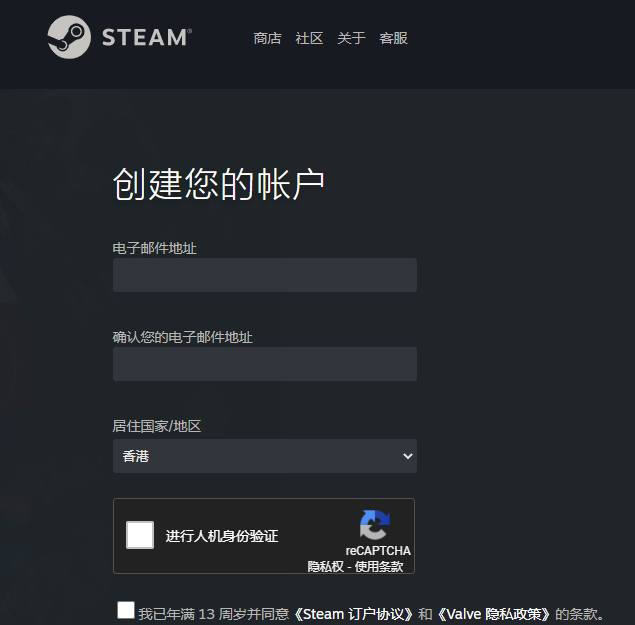Click the STEAM wordmark in header

147,37
